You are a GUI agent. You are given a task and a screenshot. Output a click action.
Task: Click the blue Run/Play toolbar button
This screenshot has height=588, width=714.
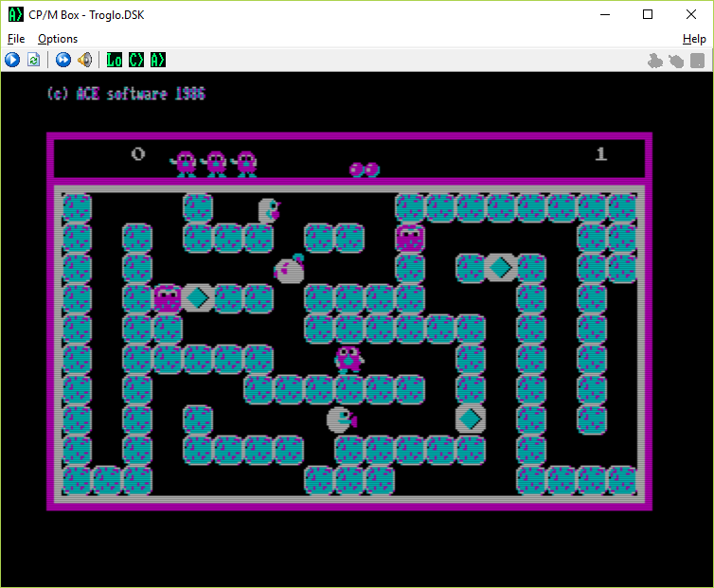[x=12, y=60]
